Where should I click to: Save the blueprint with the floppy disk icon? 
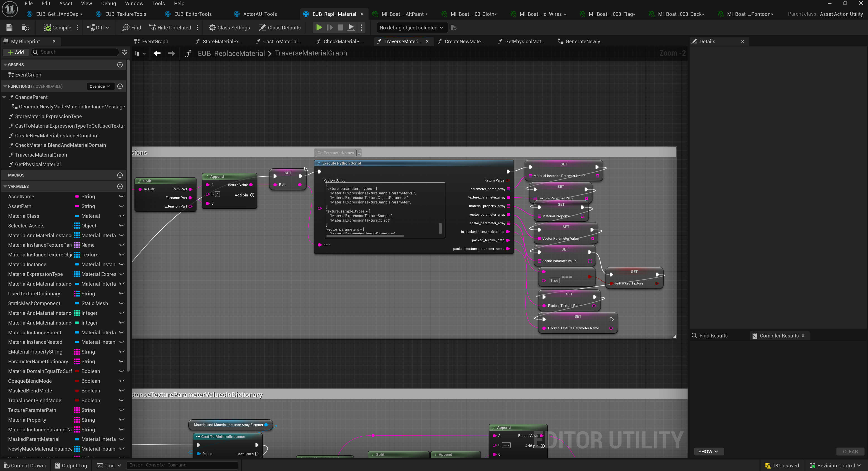9,28
